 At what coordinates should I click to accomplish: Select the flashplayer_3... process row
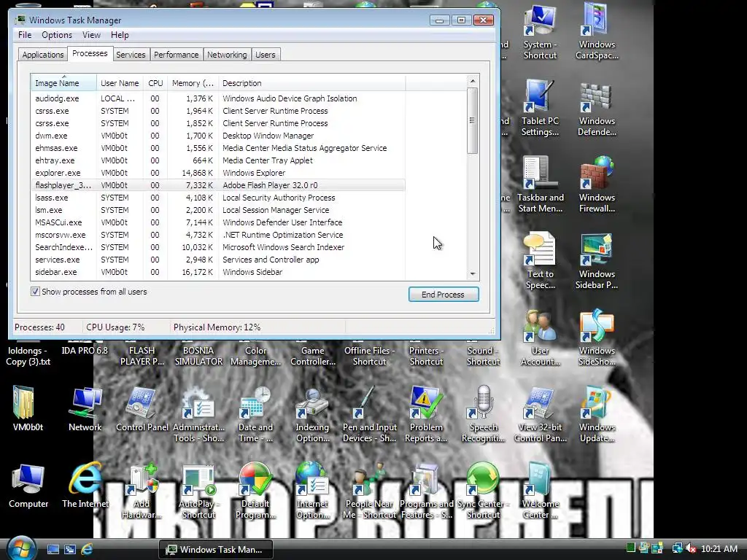click(219, 185)
